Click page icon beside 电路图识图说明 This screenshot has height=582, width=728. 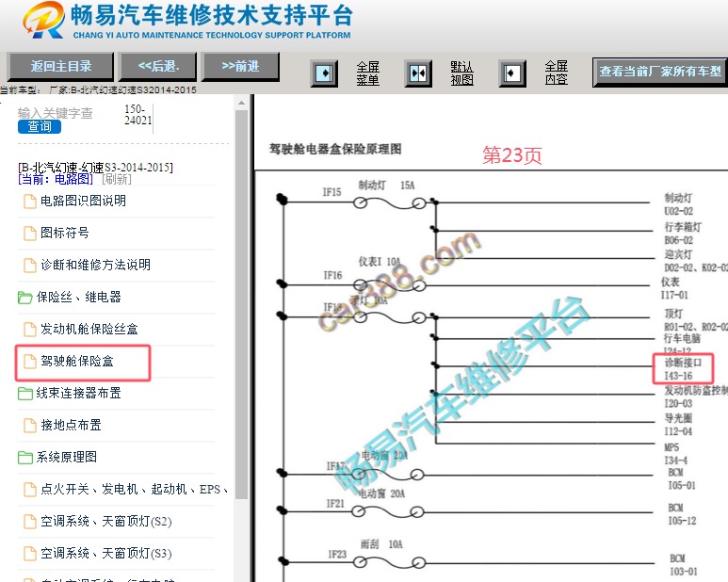(x=30, y=201)
